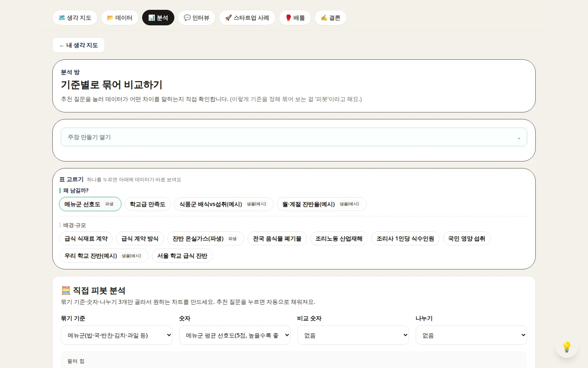Viewport: 588px width, 368px height.
Task: Open the 숫자 dropdown
Action: coord(235,335)
